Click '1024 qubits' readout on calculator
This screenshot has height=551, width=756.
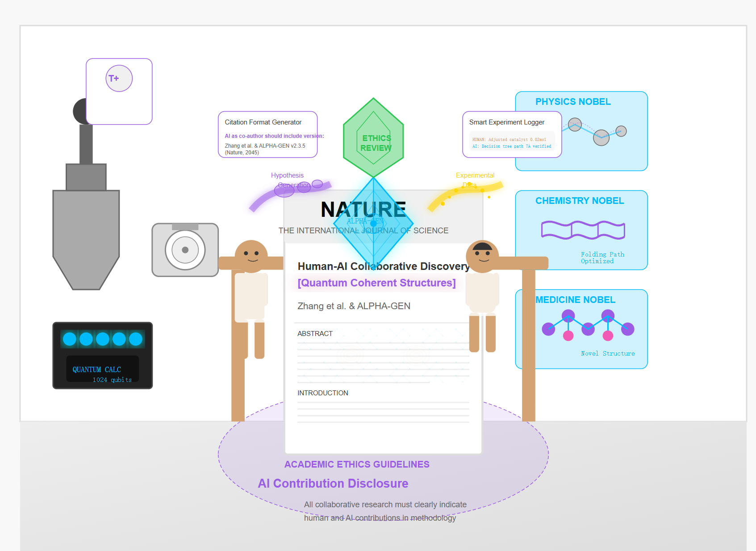pyautogui.click(x=112, y=380)
